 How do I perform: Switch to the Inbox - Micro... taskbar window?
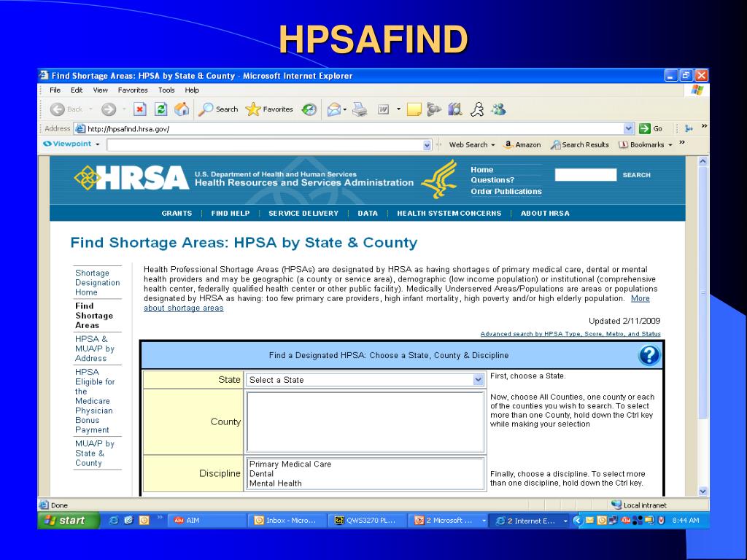pyautogui.click(x=287, y=521)
